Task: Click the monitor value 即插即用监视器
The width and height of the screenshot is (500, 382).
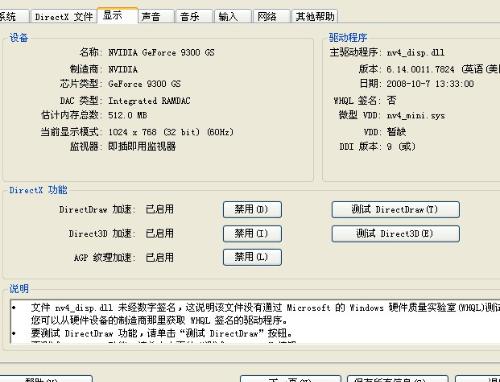Action: 142,146
